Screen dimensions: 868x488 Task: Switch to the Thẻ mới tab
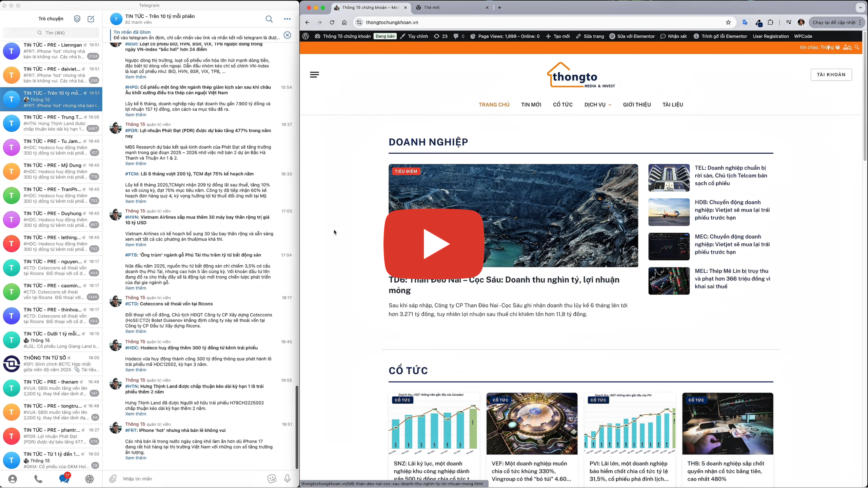[x=448, y=7]
